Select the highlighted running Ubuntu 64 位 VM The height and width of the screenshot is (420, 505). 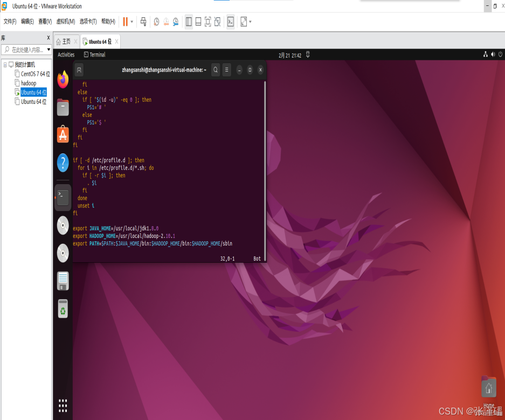pyautogui.click(x=34, y=93)
